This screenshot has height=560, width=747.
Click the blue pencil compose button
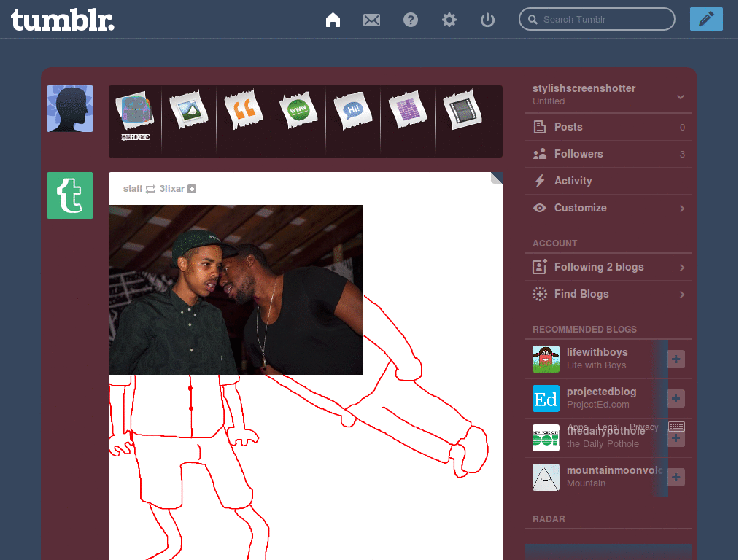point(706,19)
